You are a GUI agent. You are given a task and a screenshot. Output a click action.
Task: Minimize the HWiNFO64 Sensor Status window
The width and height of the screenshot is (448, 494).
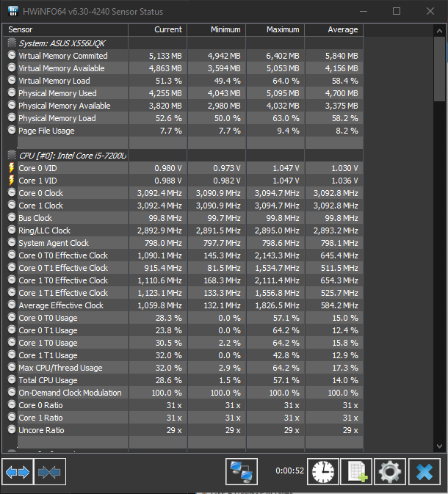(x=364, y=11)
